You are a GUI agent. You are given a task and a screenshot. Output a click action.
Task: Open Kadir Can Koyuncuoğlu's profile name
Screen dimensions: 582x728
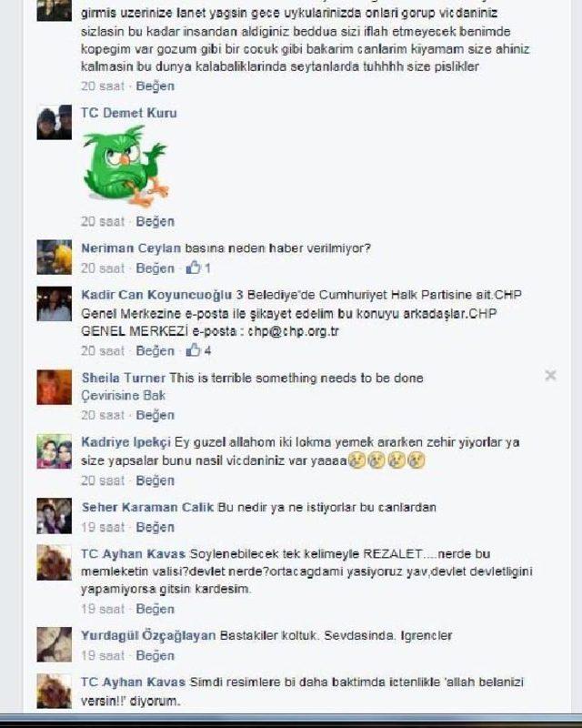(156, 295)
